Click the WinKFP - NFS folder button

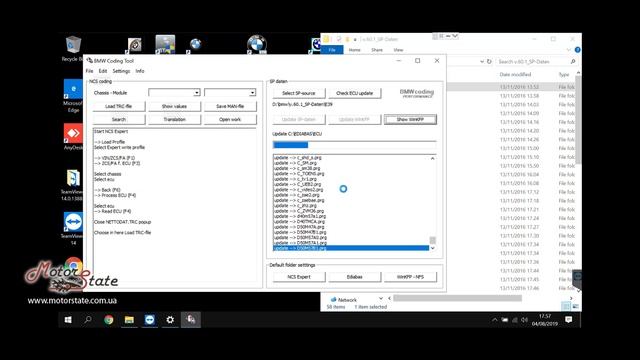410,277
